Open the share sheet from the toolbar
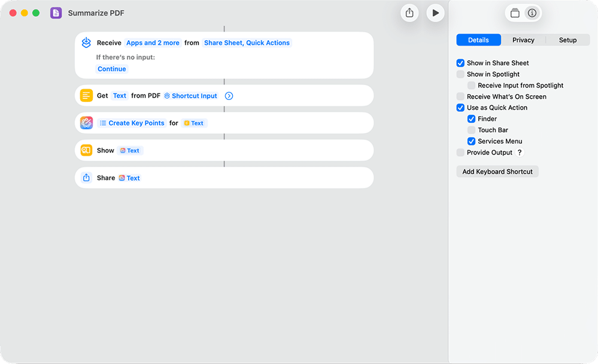The image size is (598, 364). click(409, 13)
